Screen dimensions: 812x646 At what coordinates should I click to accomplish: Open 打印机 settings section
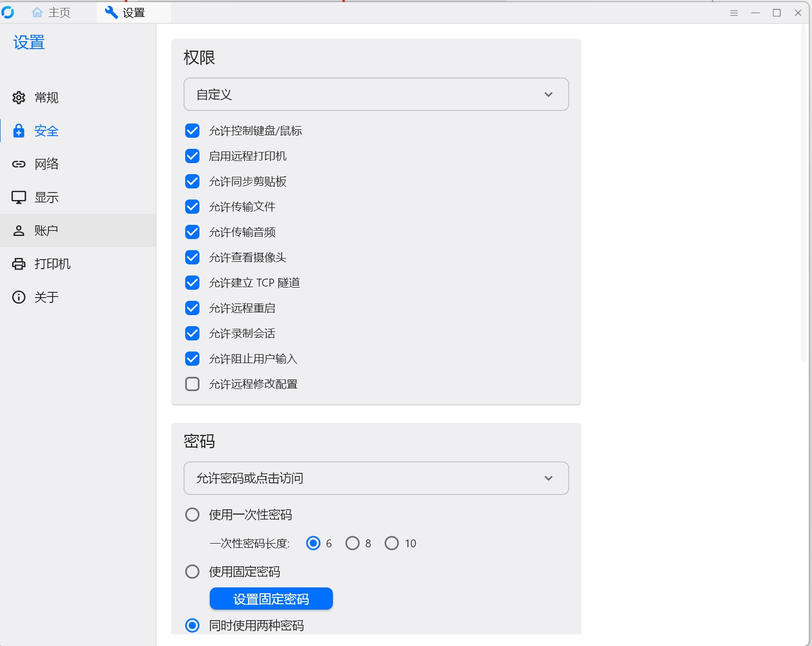point(78,264)
